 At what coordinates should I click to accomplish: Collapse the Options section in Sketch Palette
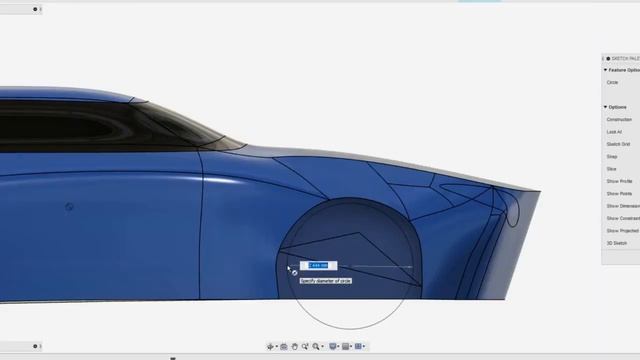click(x=605, y=107)
